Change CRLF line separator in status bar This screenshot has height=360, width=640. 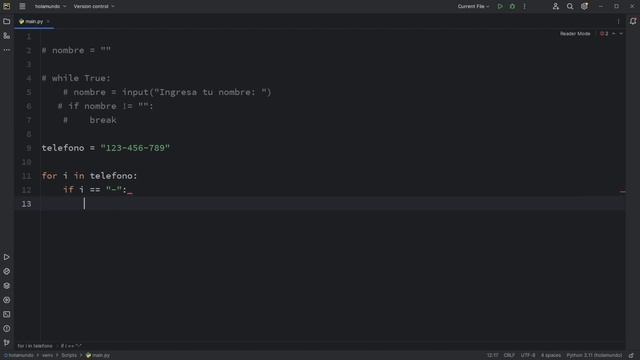(509, 356)
